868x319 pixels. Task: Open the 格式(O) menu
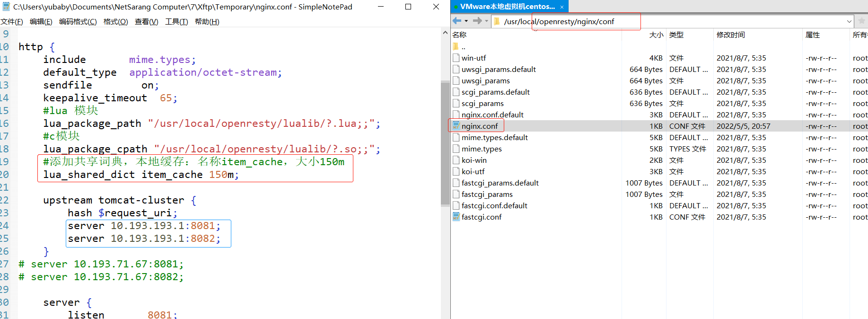coord(115,22)
